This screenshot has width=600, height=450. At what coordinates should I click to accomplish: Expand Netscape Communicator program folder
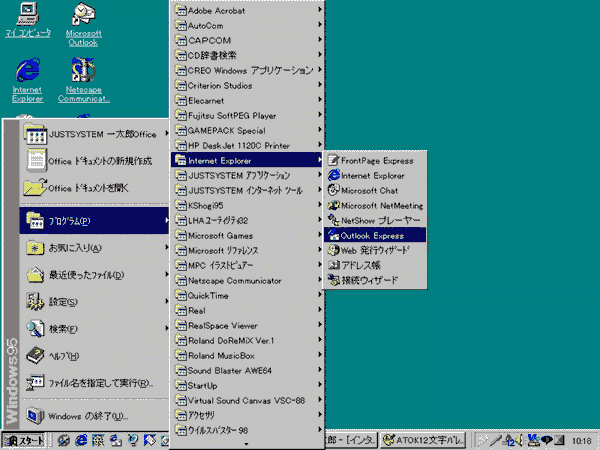coord(247,280)
